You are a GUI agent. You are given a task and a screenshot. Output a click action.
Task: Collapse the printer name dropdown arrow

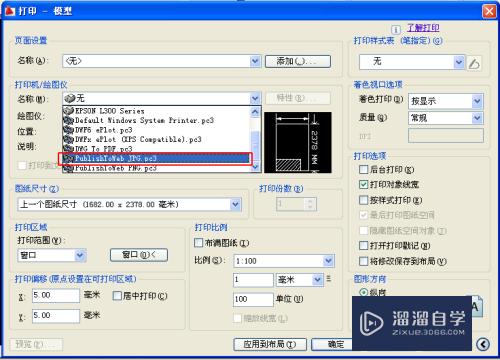pyautogui.click(x=255, y=98)
